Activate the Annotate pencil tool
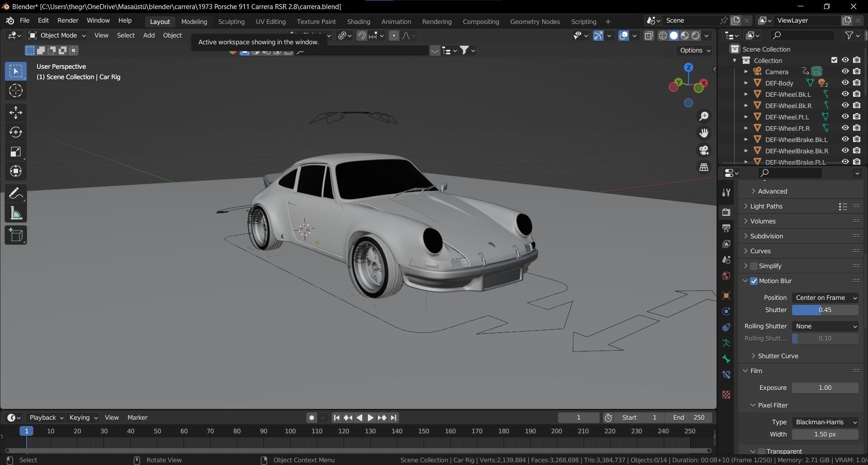 tap(16, 194)
